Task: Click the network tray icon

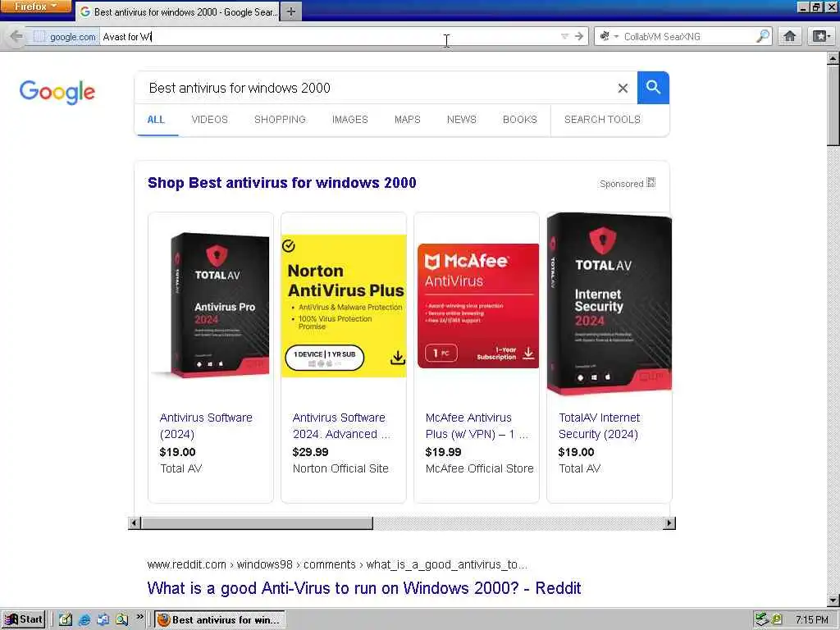Action: [x=762, y=620]
